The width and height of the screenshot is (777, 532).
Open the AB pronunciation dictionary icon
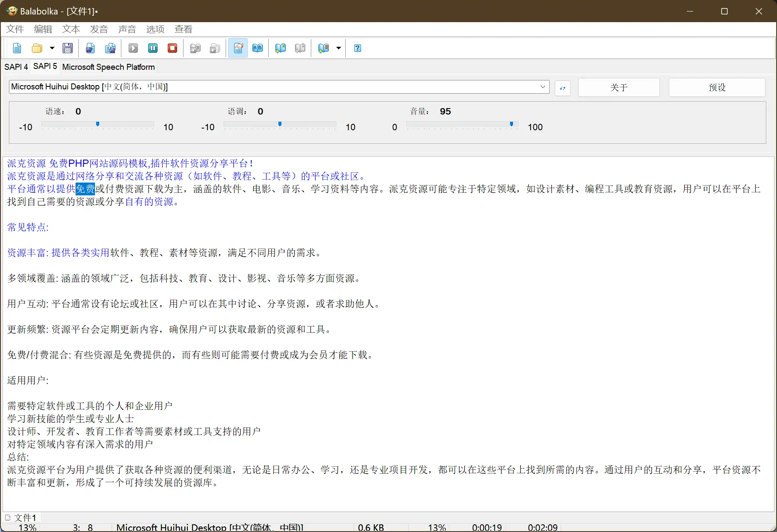pyautogui.click(x=258, y=48)
